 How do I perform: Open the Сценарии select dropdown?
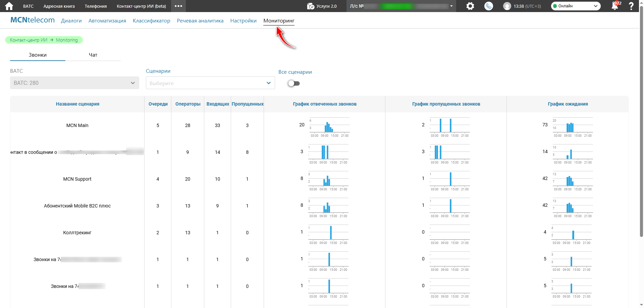210,83
